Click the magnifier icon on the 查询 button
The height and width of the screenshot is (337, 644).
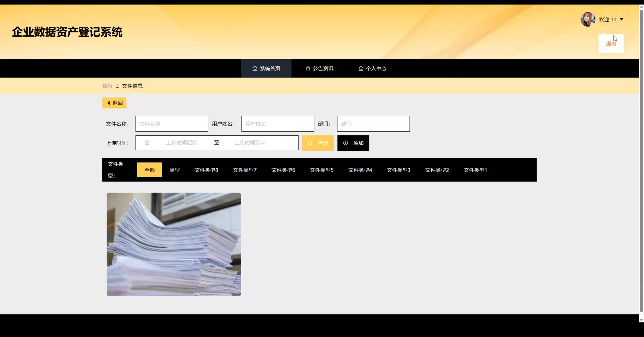tap(310, 143)
